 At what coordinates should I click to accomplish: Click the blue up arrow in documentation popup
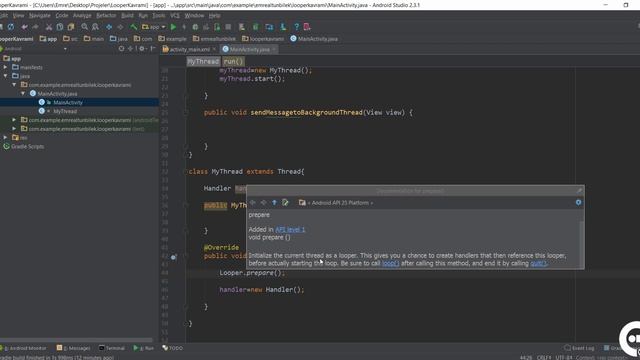coord(274,202)
